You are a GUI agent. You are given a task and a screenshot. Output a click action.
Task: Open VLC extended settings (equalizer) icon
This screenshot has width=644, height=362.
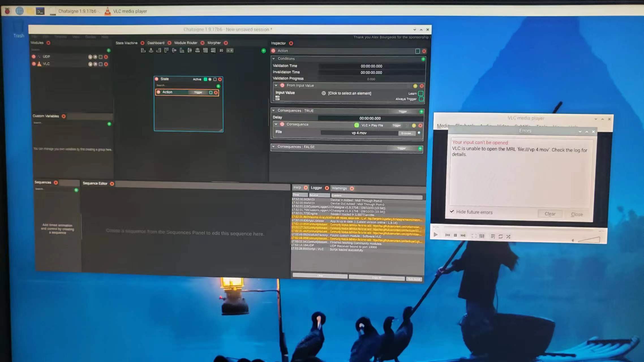tap(482, 236)
